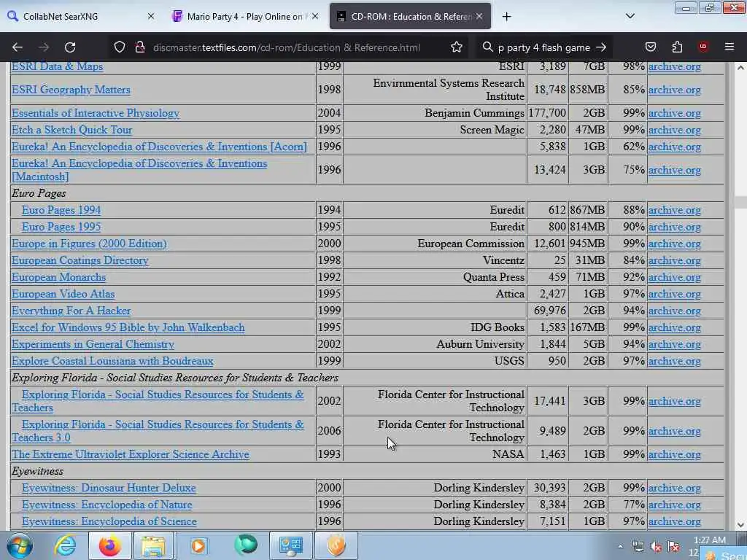Open Europe in Figures (2000 Edition)
747x560 pixels.
pyautogui.click(x=89, y=244)
